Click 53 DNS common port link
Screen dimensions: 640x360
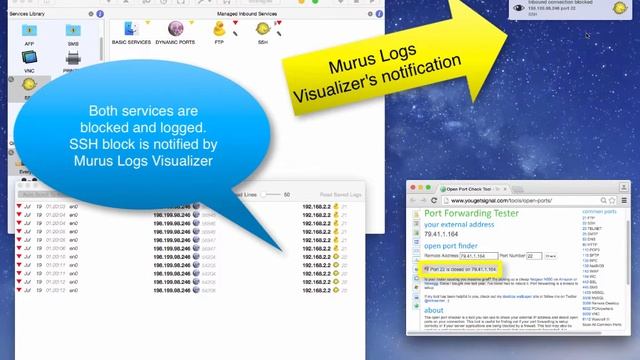click(x=589, y=240)
